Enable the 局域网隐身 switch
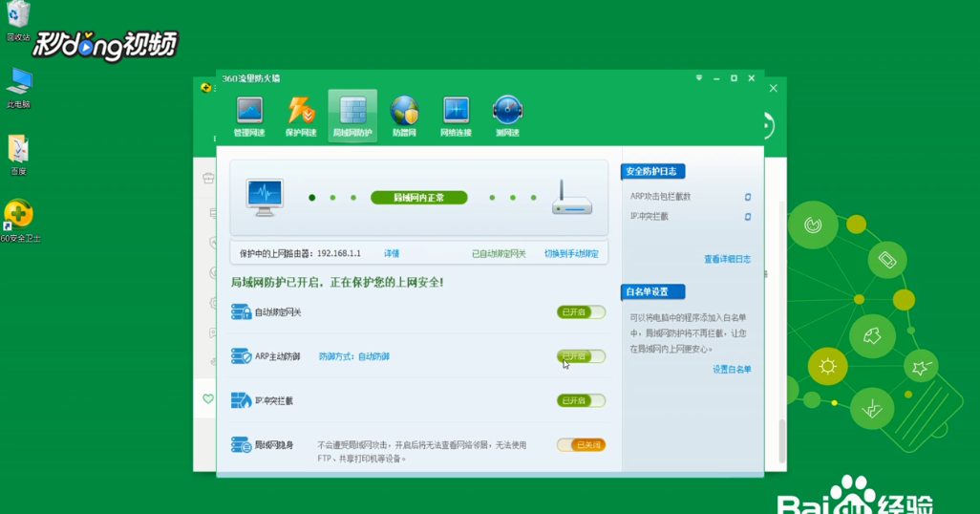This screenshot has width=980, height=514. (582, 445)
